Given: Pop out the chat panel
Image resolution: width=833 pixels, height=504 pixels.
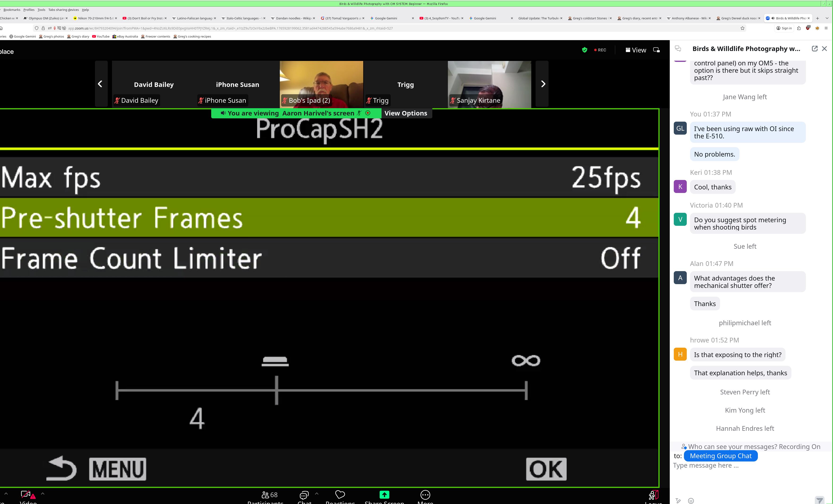Looking at the screenshot, I should (x=814, y=49).
